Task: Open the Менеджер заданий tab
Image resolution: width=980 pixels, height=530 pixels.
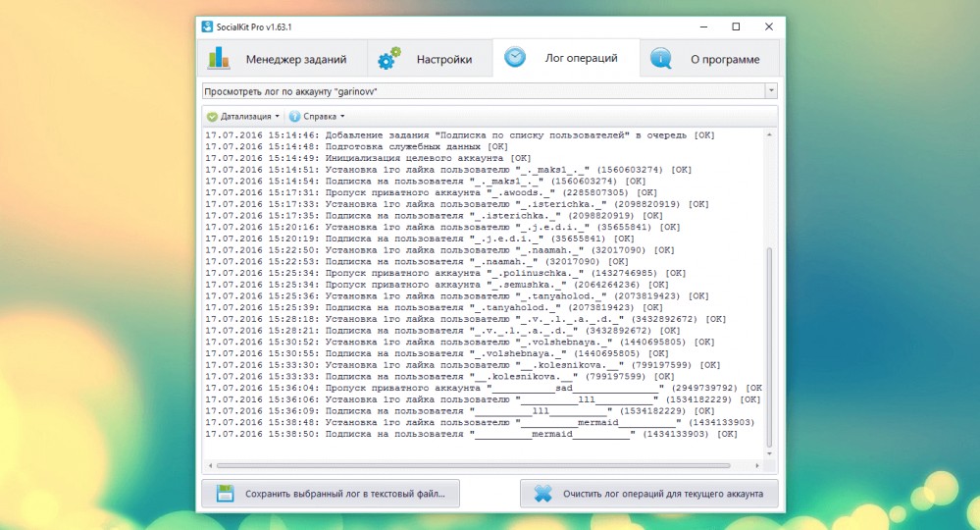Action: point(284,59)
